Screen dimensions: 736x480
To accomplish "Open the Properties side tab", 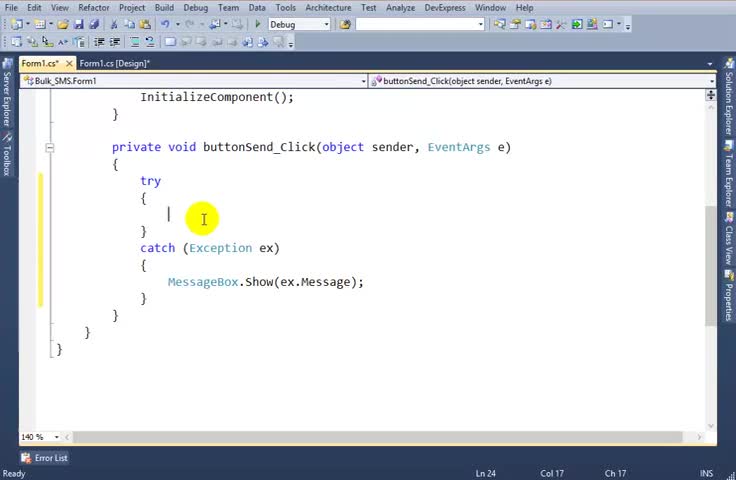I will coord(729,296).
